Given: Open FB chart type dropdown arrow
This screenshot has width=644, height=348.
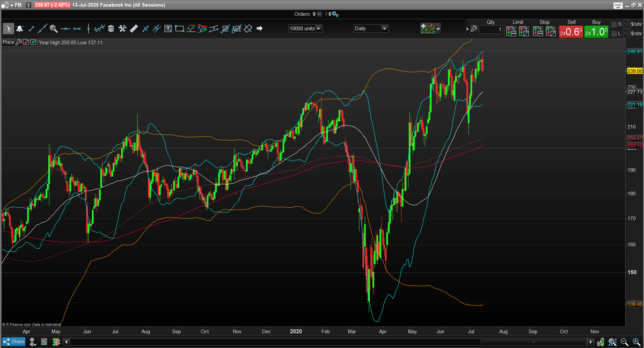Looking at the screenshot, I should pyautogui.click(x=12, y=5).
